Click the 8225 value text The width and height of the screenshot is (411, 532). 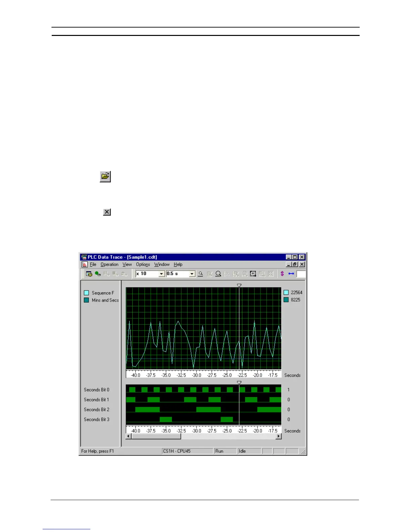(x=295, y=300)
